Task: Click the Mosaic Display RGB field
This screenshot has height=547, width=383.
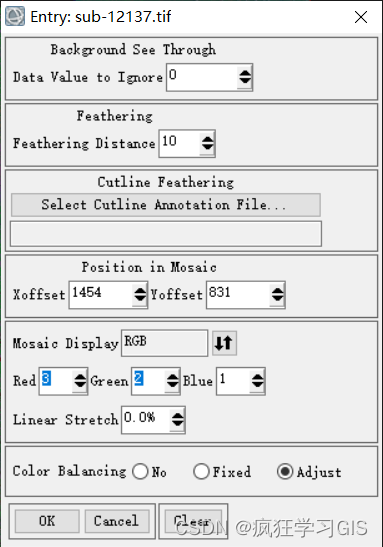Action: click(x=164, y=343)
